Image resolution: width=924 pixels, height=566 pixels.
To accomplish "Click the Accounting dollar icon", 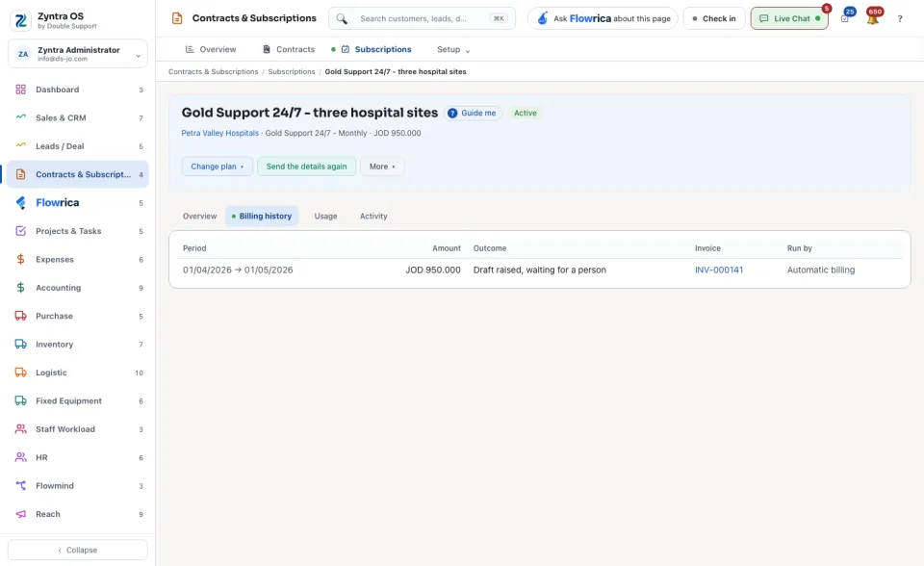I will (20, 288).
